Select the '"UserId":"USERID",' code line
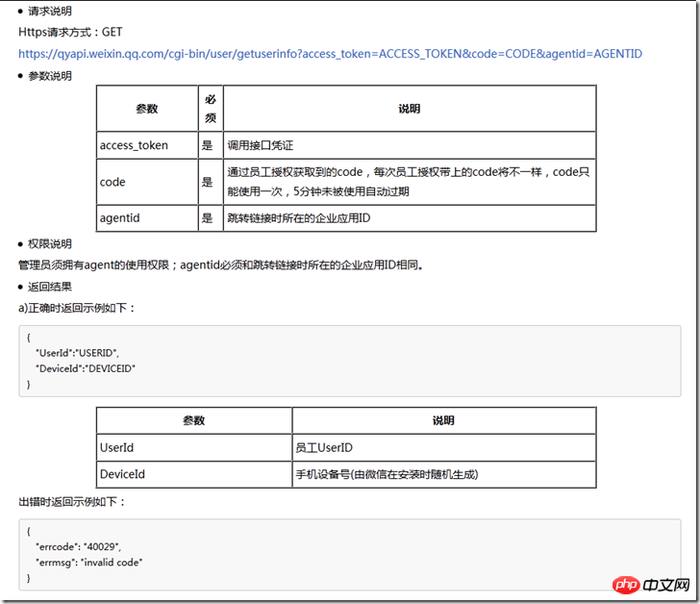Viewport: 700px width, 604px height. coord(77,353)
